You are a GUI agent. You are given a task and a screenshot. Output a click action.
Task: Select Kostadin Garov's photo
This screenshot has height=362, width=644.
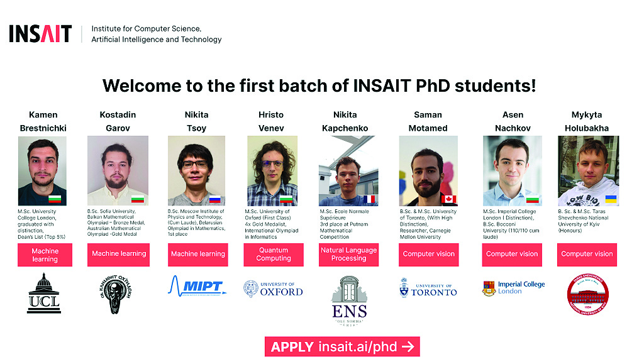[118, 171]
